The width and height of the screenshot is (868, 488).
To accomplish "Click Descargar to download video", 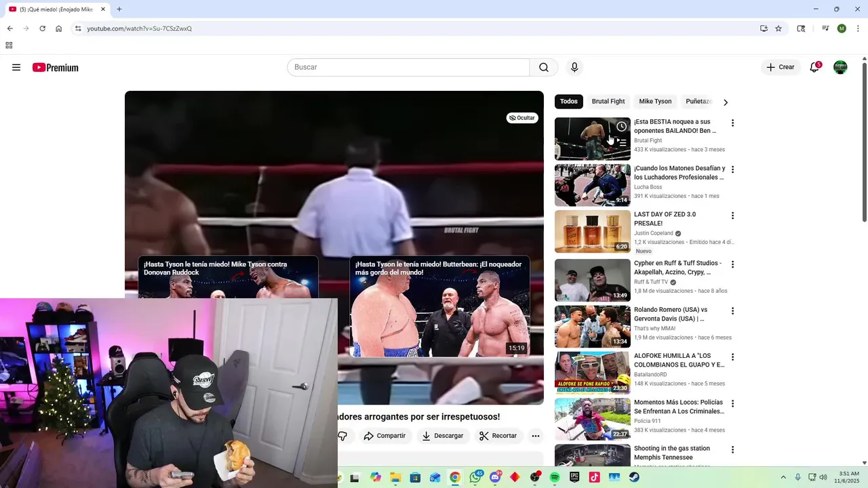I will coord(442,436).
